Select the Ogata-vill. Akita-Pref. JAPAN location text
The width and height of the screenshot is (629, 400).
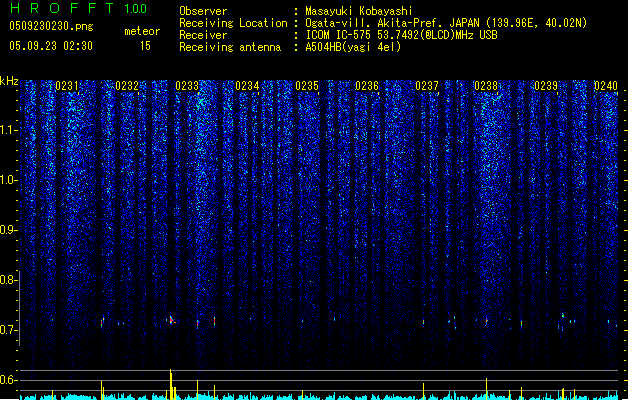[446, 23]
